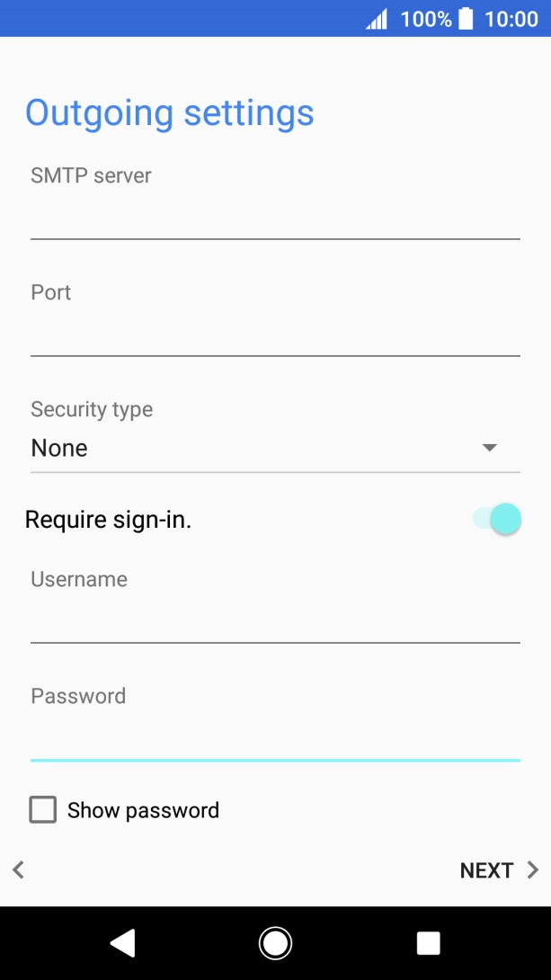Toggle the Require sign-in switch off

click(x=497, y=519)
